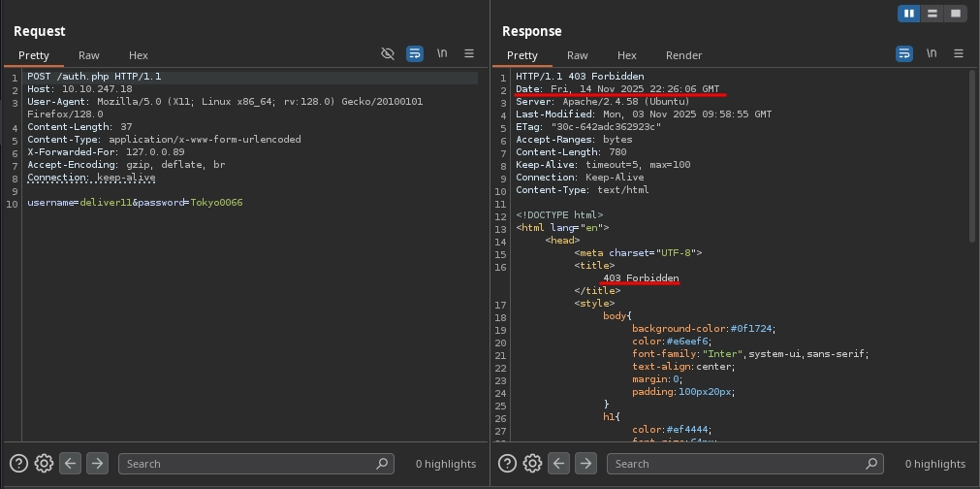
Task: Go to next match in Response search
Action: [585, 463]
